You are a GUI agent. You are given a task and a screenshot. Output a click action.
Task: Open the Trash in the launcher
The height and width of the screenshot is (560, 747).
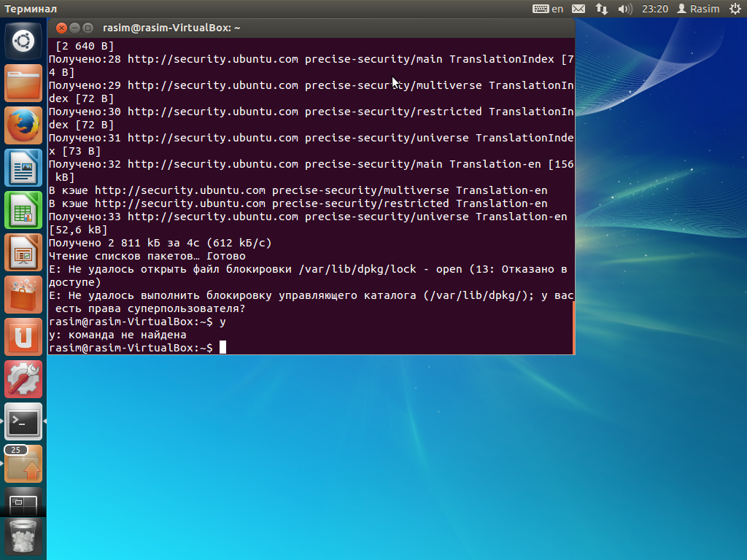(23, 537)
